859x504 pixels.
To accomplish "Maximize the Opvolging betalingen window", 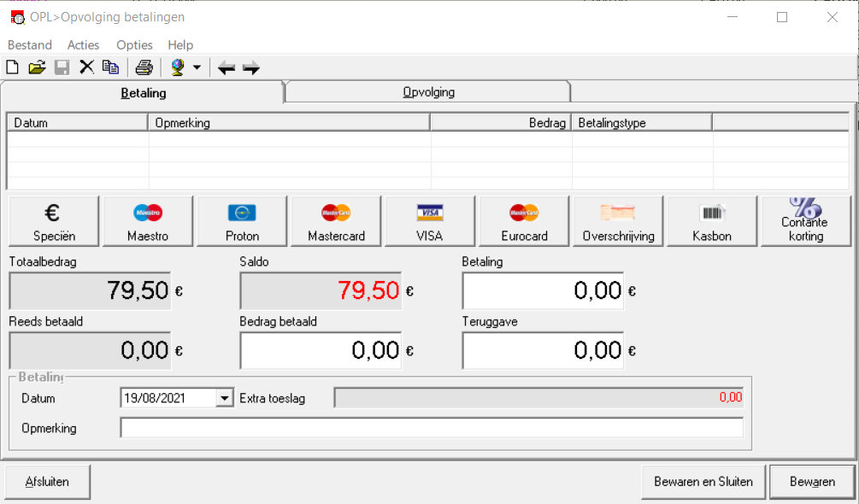I will [x=782, y=17].
